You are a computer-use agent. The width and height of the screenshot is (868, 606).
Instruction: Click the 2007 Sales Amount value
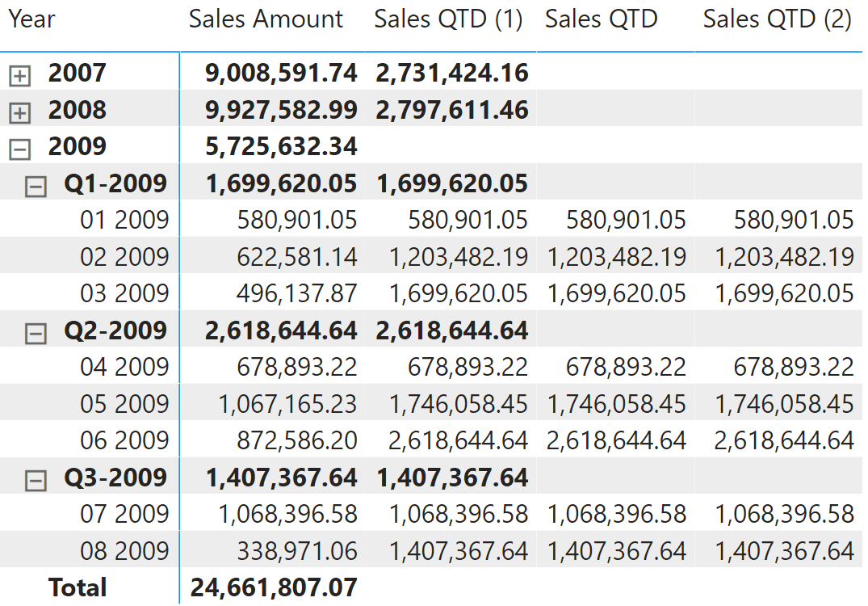281,74
